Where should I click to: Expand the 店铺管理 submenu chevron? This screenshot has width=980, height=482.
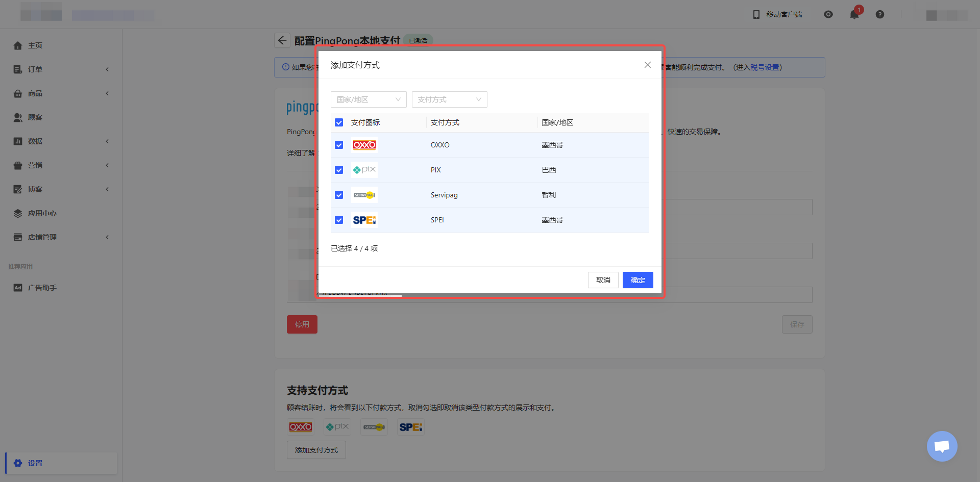click(107, 237)
